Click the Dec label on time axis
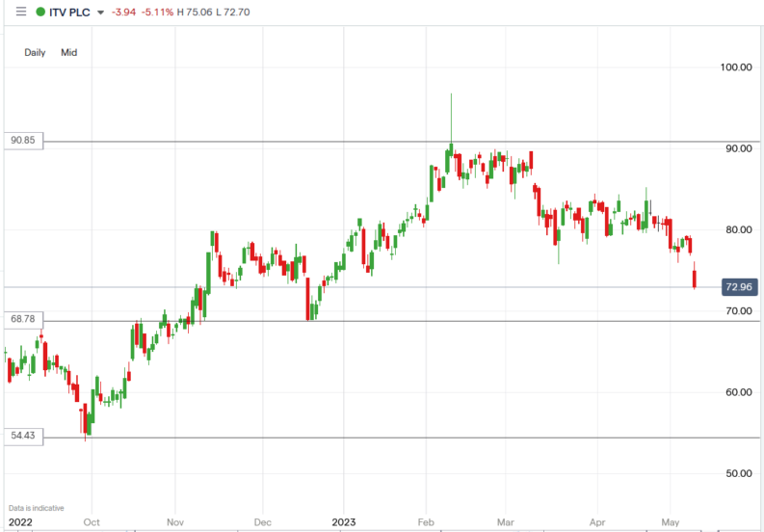This screenshot has width=764, height=532. (263, 522)
